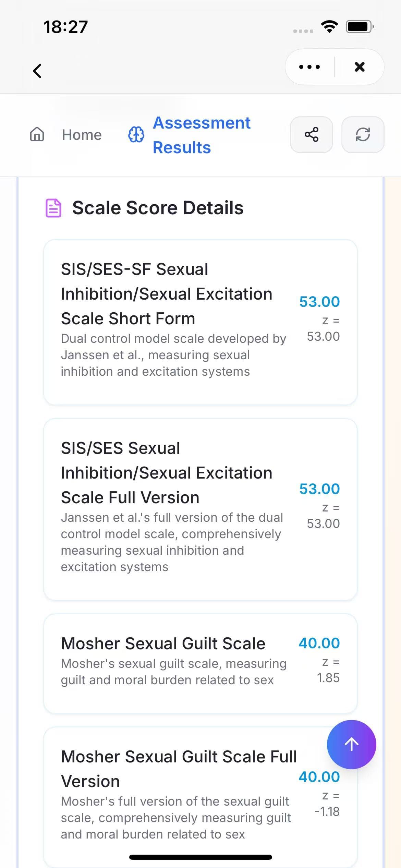Screen dimensions: 401x868
Task: Tap the back arrow chevron
Action: [x=37, y=71]
